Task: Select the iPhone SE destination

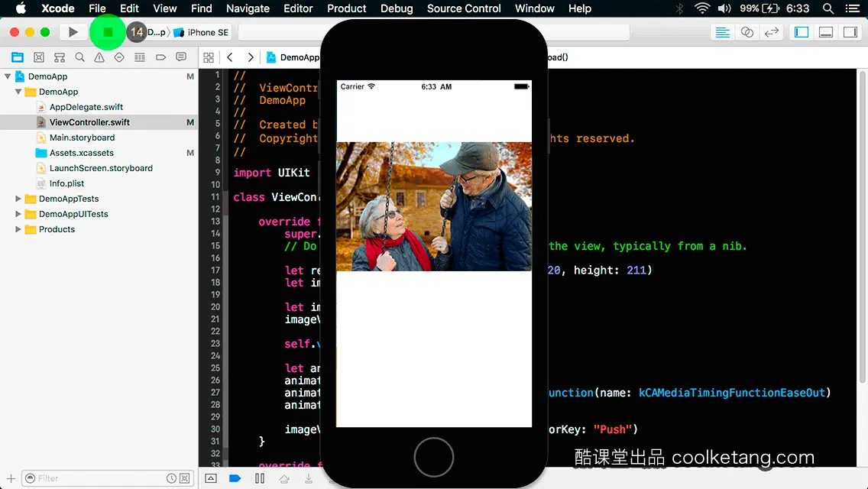Action: (202, 33)
